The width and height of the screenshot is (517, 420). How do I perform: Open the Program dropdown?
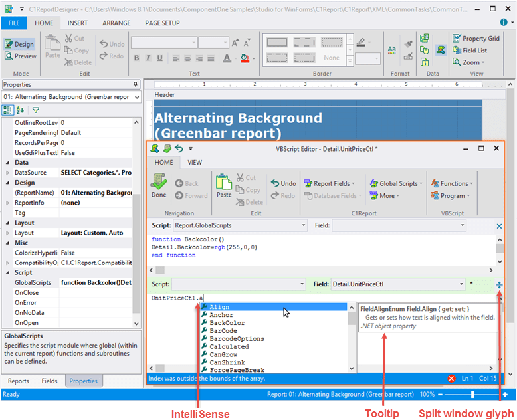(450, 196)
